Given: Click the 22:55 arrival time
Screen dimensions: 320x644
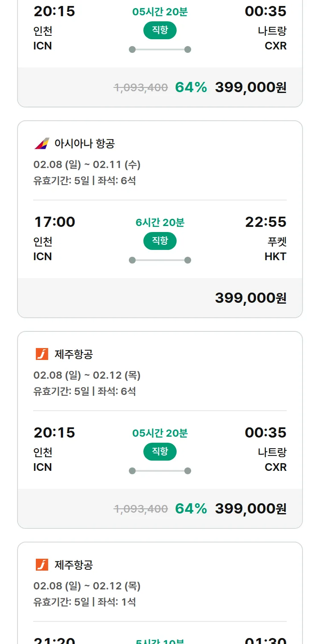Looking at the screenshot, I should click(265, 222).
